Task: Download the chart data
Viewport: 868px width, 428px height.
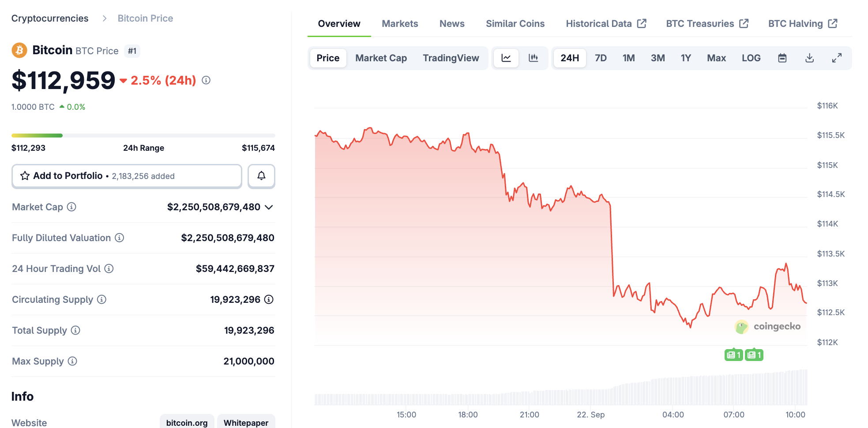Action: pos(809,58)
